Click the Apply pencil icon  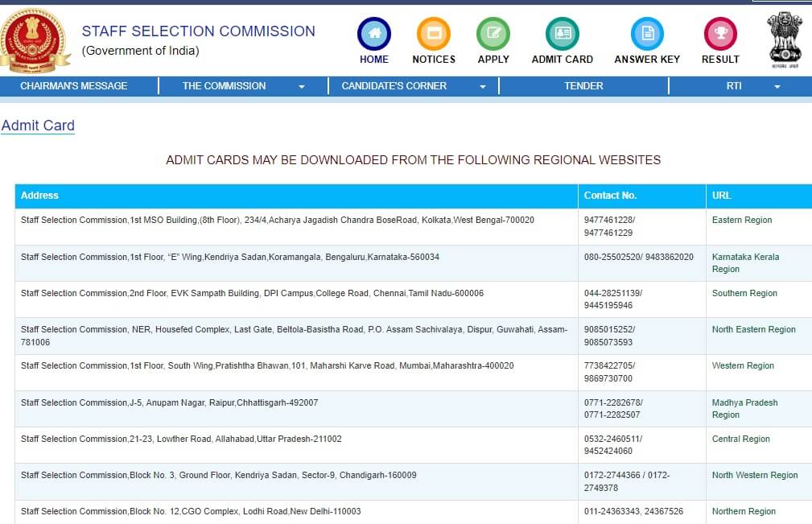tap(493, 34)
